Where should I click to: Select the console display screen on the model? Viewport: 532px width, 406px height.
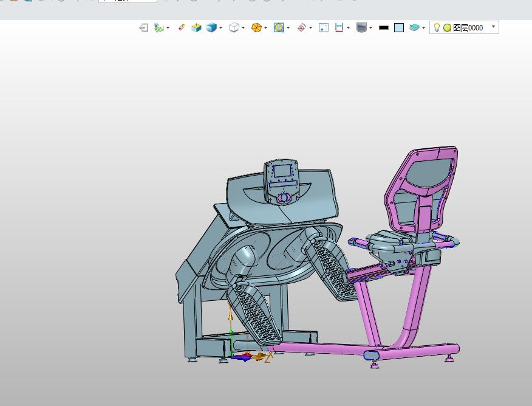point(282,171)
